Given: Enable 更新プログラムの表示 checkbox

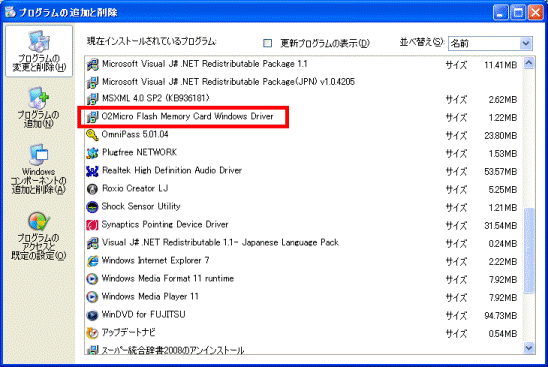Looking at the screenshot, I should pos(267,43).
